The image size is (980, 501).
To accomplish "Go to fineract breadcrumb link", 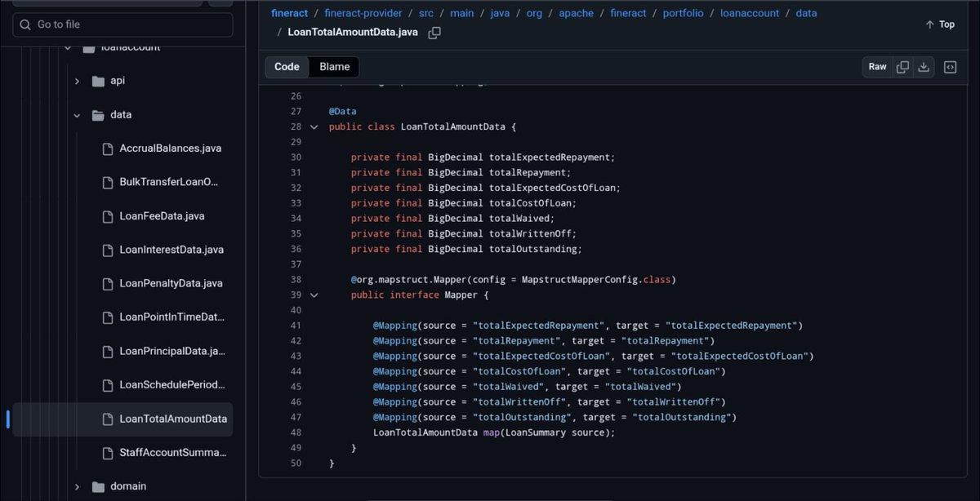I will (290, 13).
